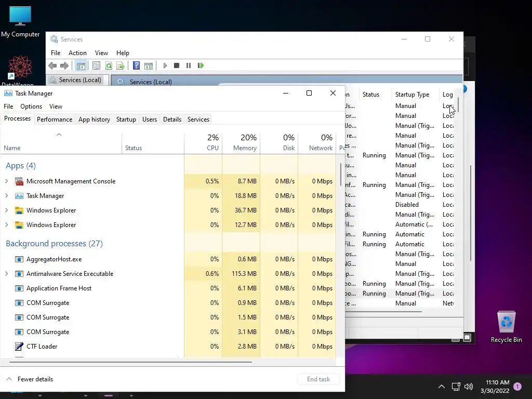Switch to the Services tab in Task Manager
Viewport: 532px width, 399px height.
pyautogui.click(x=198, y=119)
